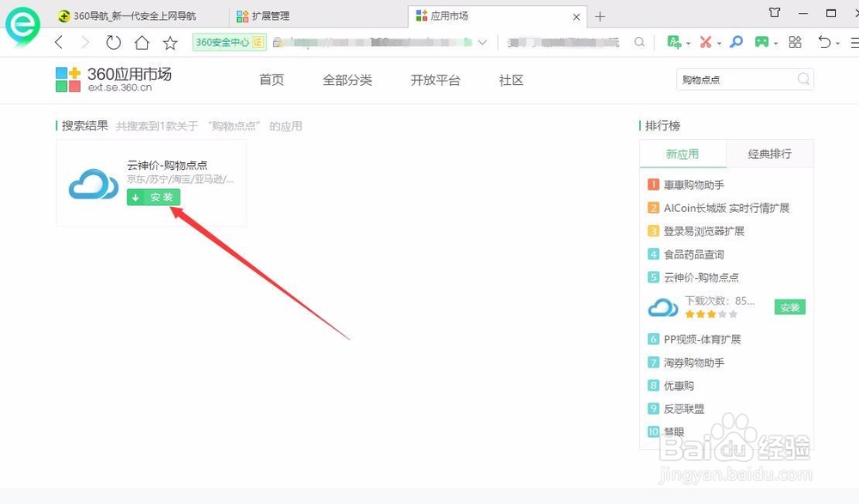Open the 社区 navigation item
This screenshot has height=504, width=859.
tap(511, 80)
